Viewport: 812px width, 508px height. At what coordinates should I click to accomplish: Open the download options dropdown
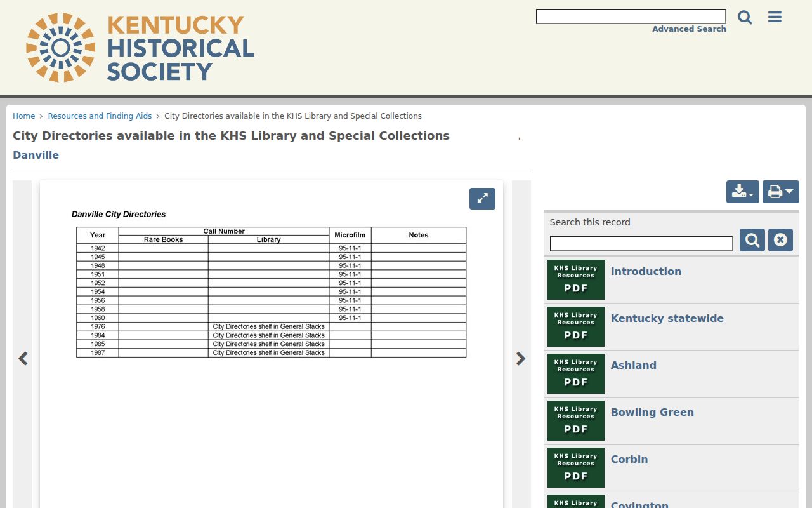[x=742, y=192]
